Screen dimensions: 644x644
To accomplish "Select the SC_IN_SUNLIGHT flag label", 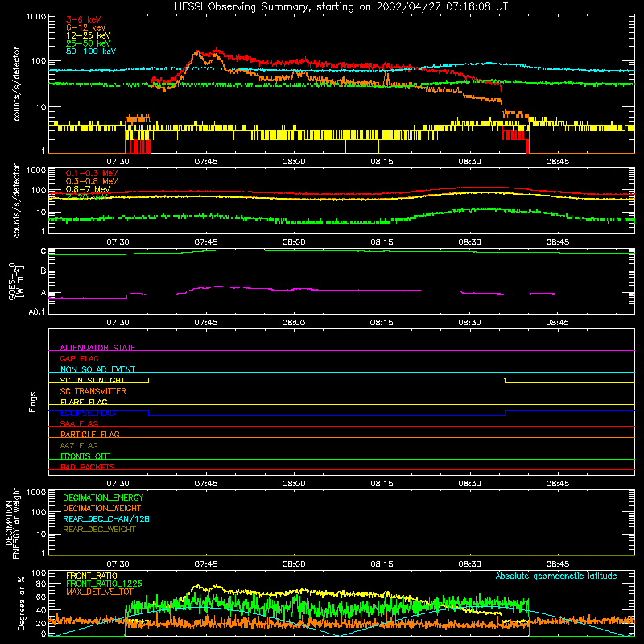I will click(93, 380).
